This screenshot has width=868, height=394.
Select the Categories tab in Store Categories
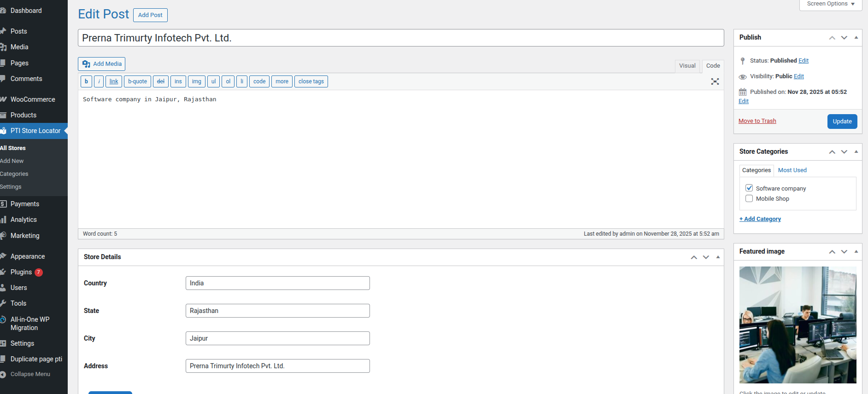(x=757, y=170)
